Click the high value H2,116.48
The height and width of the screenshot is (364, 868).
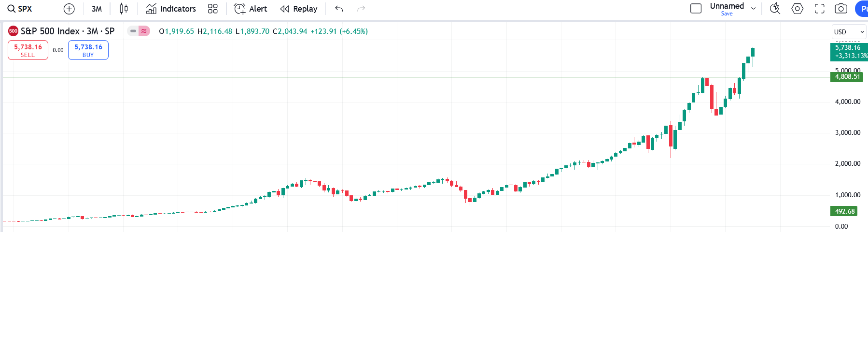215,31
